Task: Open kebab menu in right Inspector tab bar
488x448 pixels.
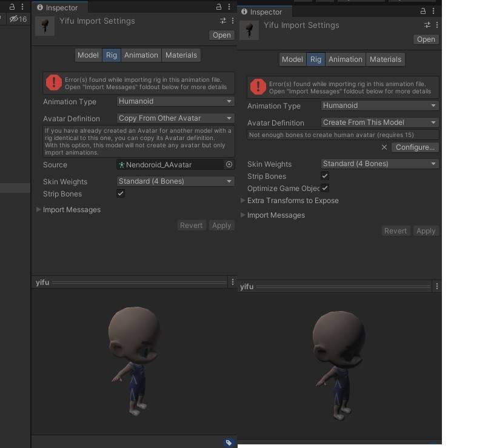Action: (x=433, y=11)
